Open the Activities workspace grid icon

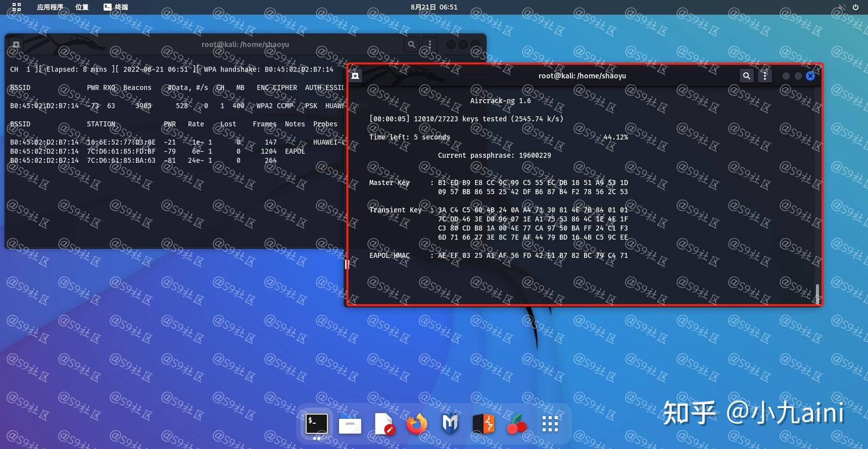point(17,7)
